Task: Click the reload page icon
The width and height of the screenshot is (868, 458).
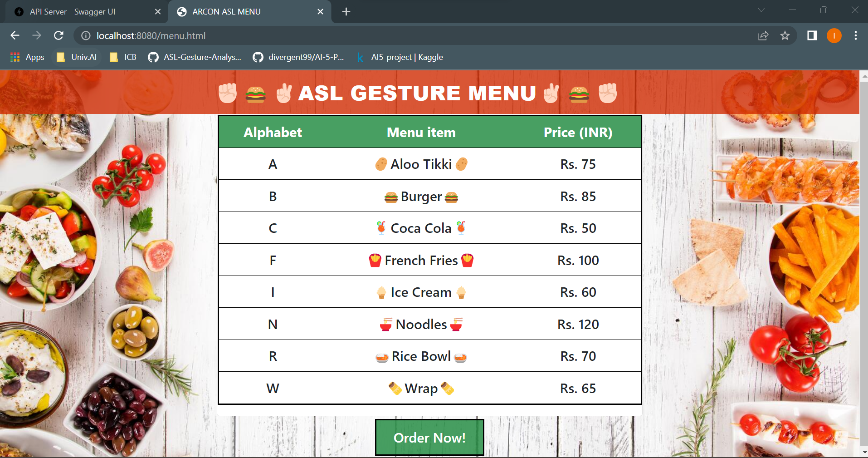Action: 59,35
